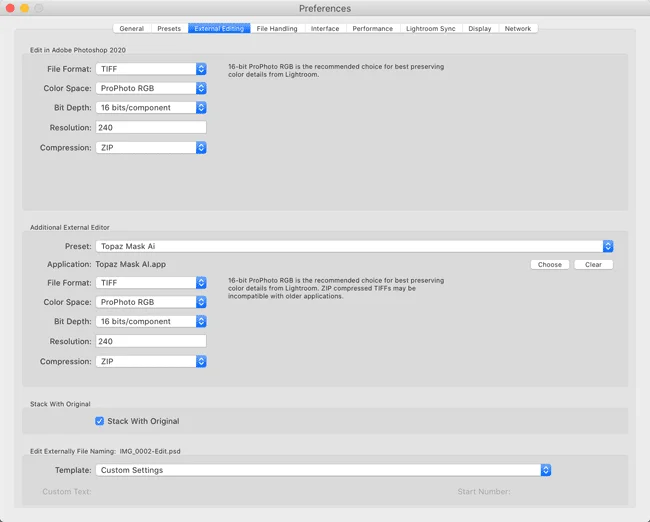Expand Photoshop Color Space ProPhoto RGB dropdown
The width and height of the screenshot is (650, 522).
pos(151,88)
